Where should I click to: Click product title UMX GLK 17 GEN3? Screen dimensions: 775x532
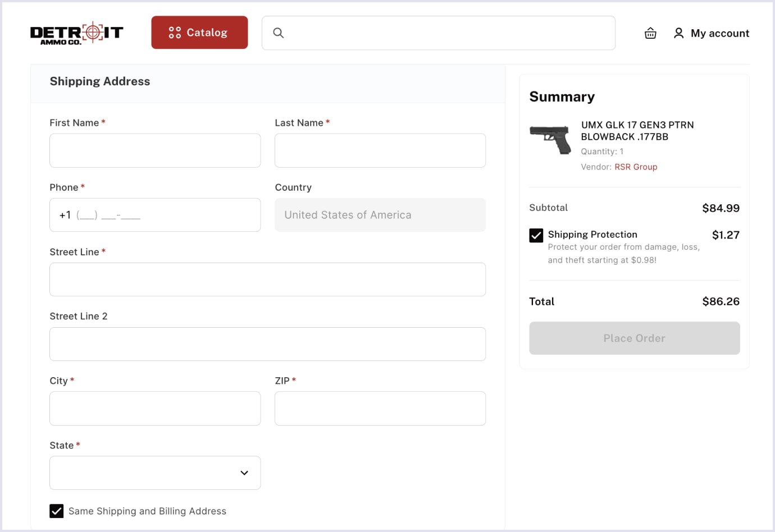(637, 131)
